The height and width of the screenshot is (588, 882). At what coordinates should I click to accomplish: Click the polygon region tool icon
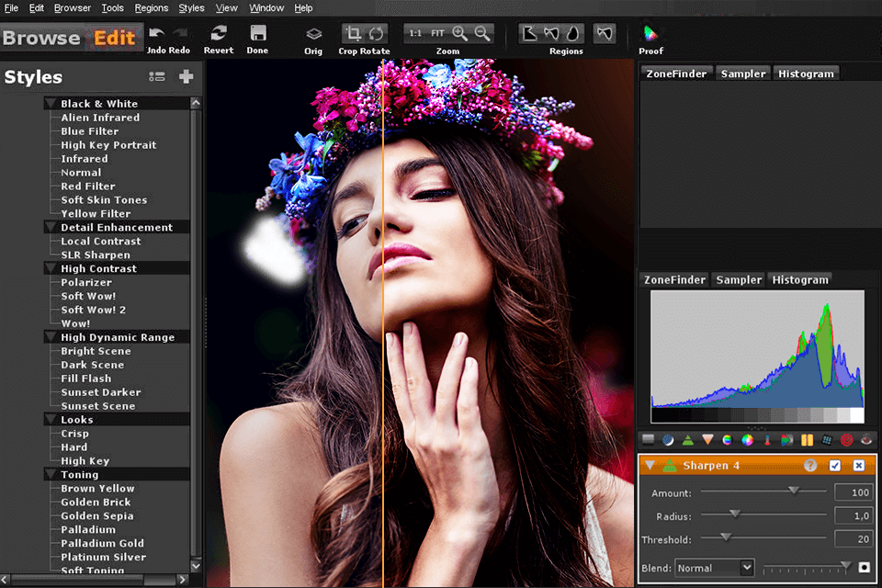529,35
